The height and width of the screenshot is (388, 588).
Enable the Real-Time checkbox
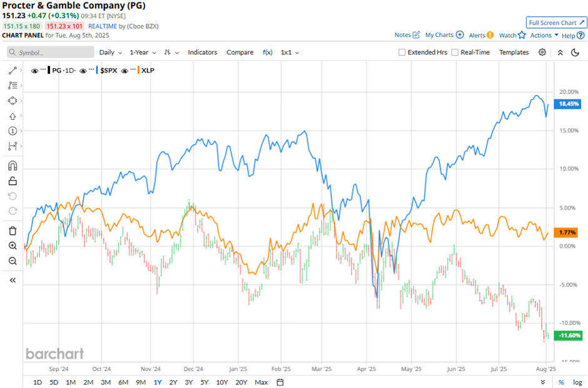tap(455, 52)
